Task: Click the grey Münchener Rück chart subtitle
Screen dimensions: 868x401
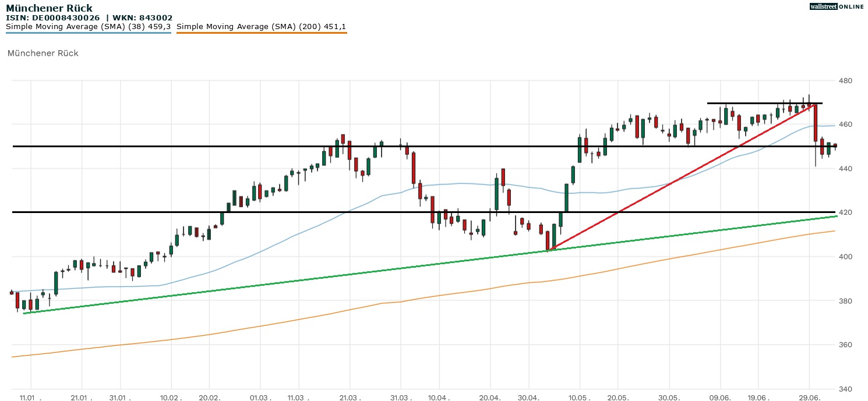Action: click(43, 54)
